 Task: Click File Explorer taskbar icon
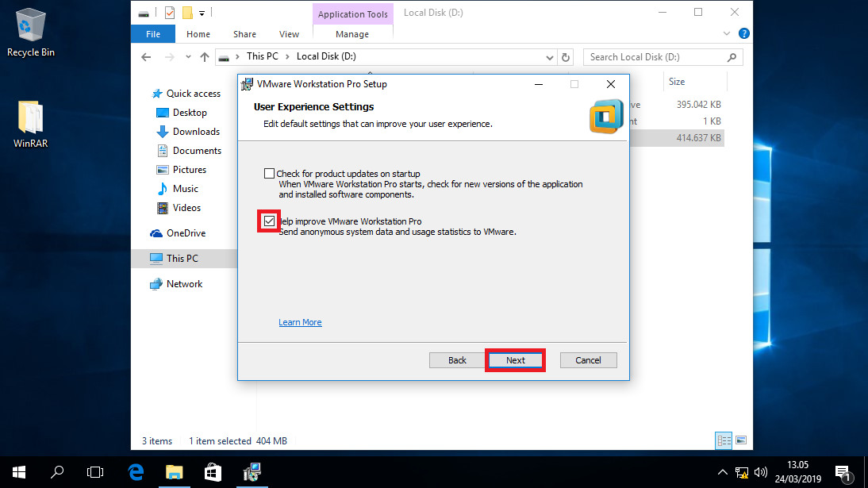(x=175, y=472)
